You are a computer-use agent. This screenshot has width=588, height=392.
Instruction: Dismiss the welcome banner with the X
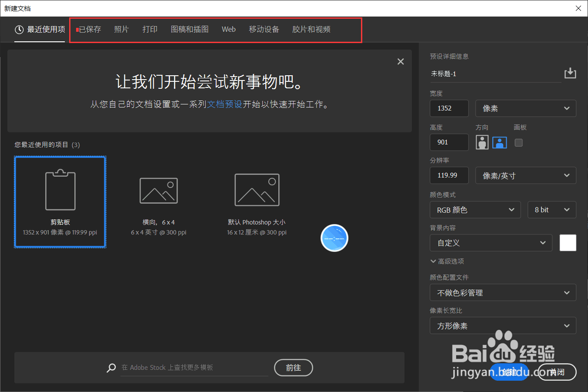click(x=400, y=61)
